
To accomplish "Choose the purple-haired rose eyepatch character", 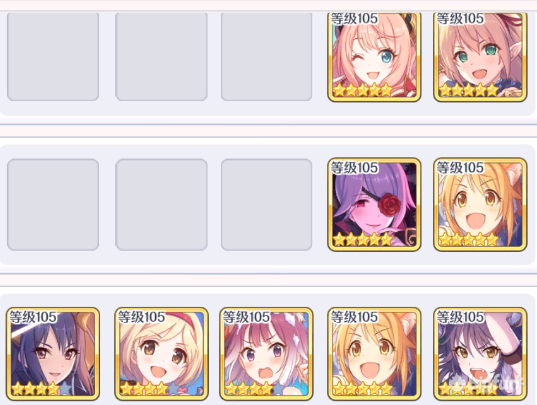I will [x=374, y=204].
